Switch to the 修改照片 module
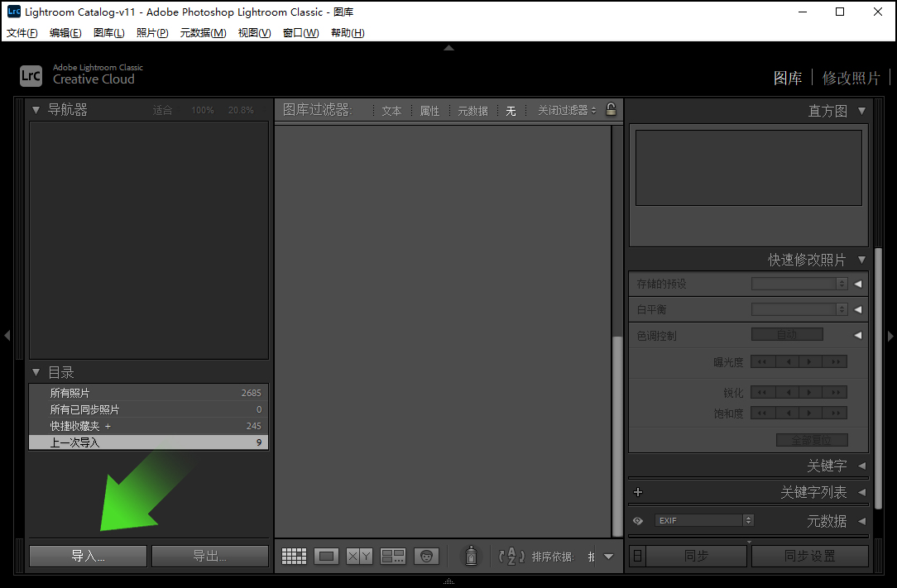The height and width of the screenshot is (588, 897). coord(851,78)
